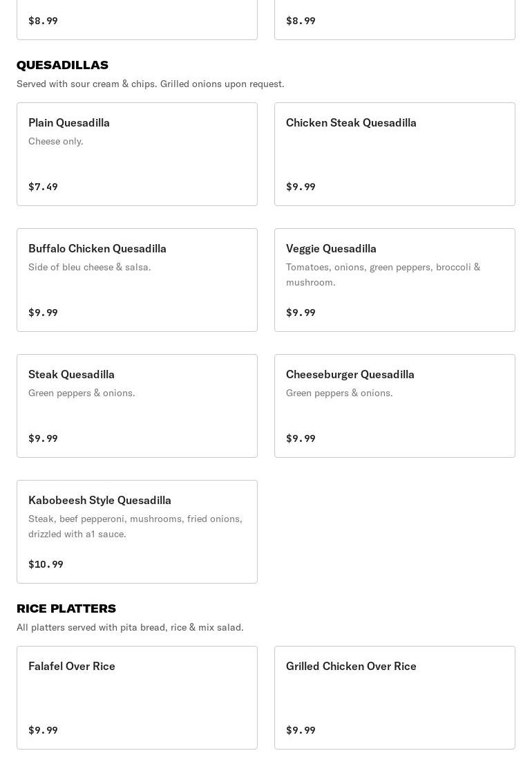Click the Buffalo Chicken Quesadilla title
Viewport: 532px width, 762px height.
pos(97,248)
